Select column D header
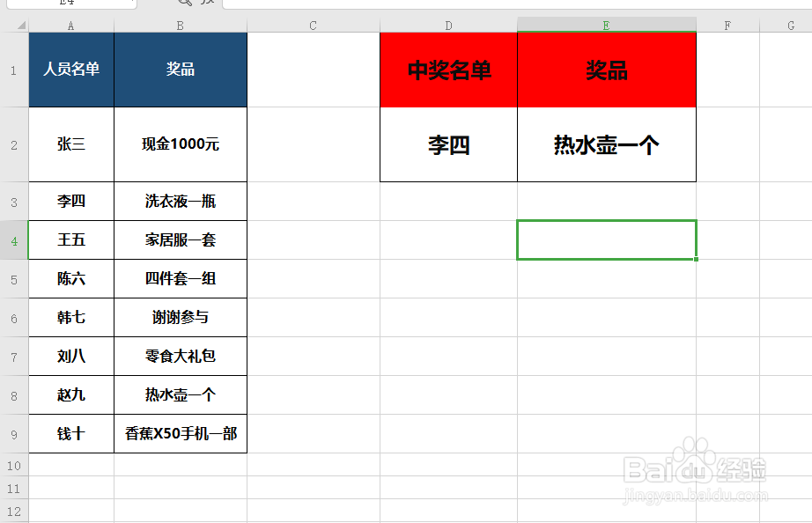812x523 pixels. 448,26
